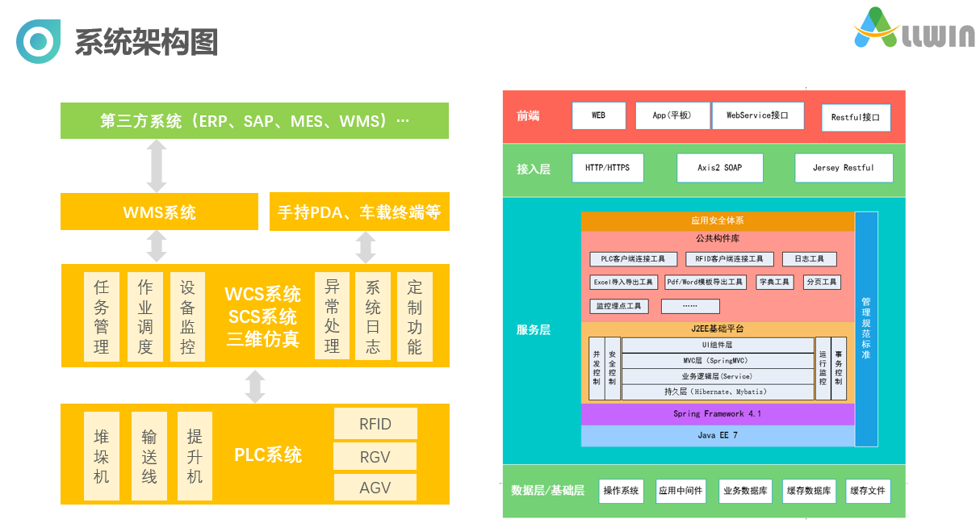Image resolution: width=980 pixels, height=532 pixels.
Task: Select the 公共构件库 heading
Action: coord(718,238)
